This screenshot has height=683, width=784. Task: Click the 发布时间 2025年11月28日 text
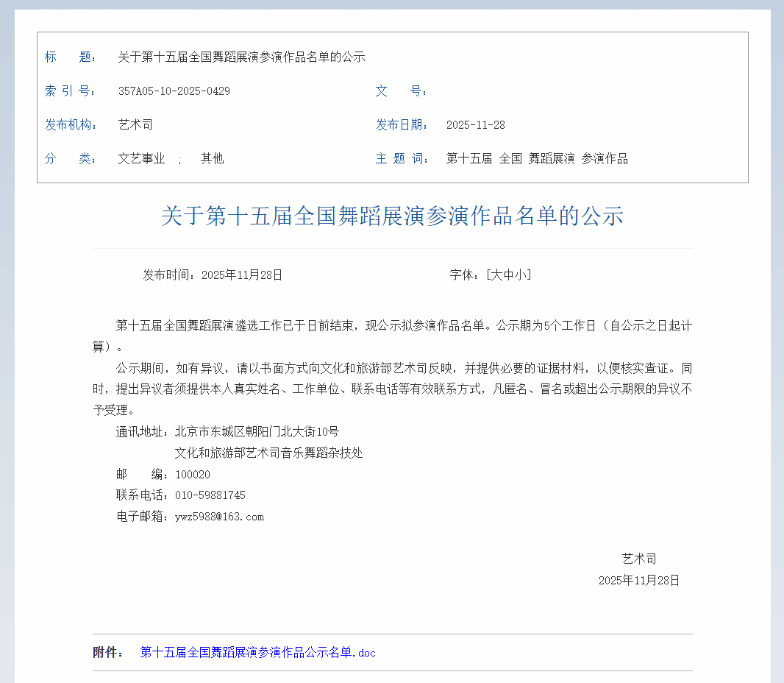(213, 275)
